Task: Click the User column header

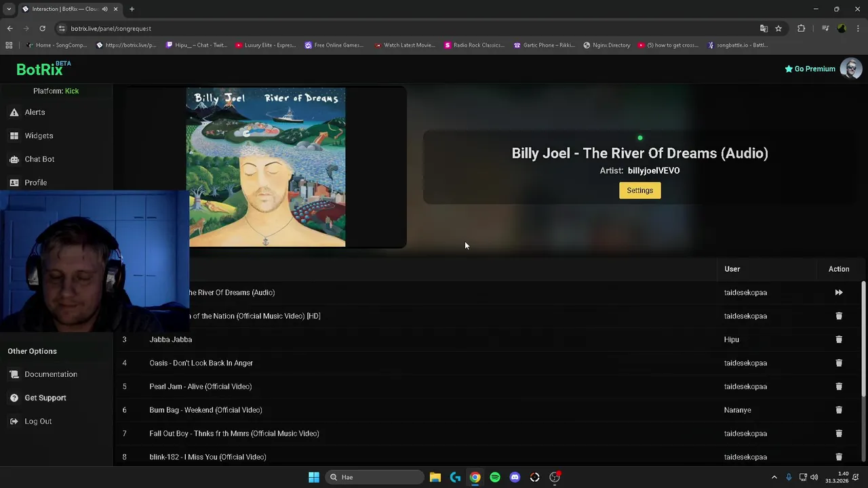Action: point(732,269)
